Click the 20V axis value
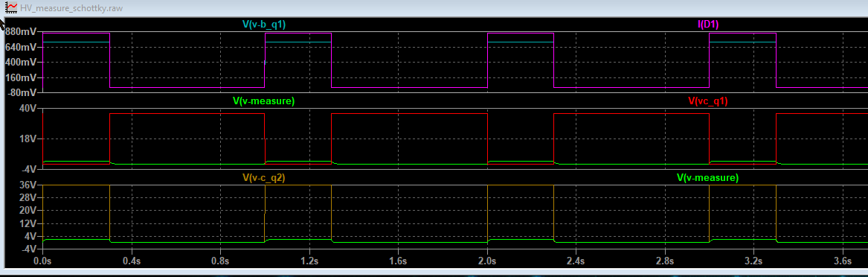 pos(28,211)
